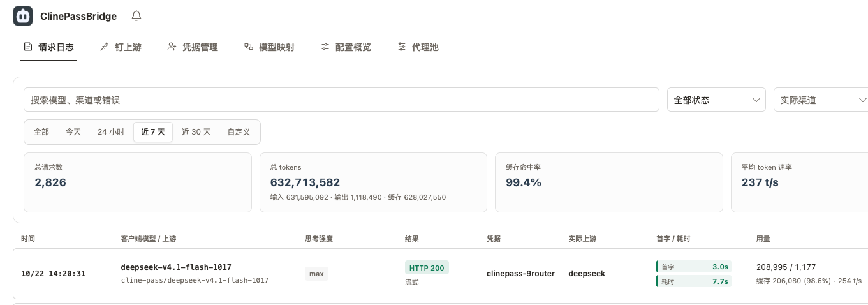This screenshot has width=868, height=305.
Task: Select the 近 30 天 time range
Action: tap(196, 132)
